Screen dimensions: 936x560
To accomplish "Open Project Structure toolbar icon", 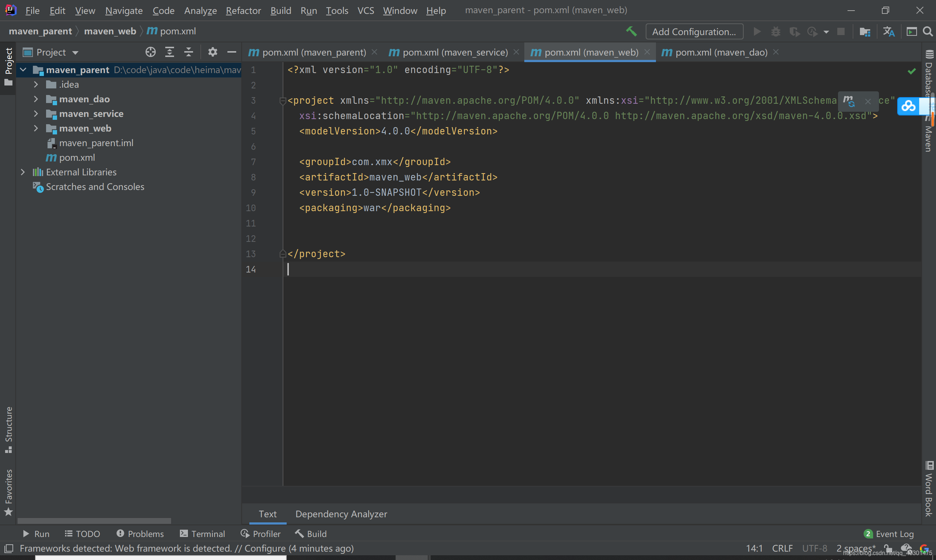I will tap(865, 32).
